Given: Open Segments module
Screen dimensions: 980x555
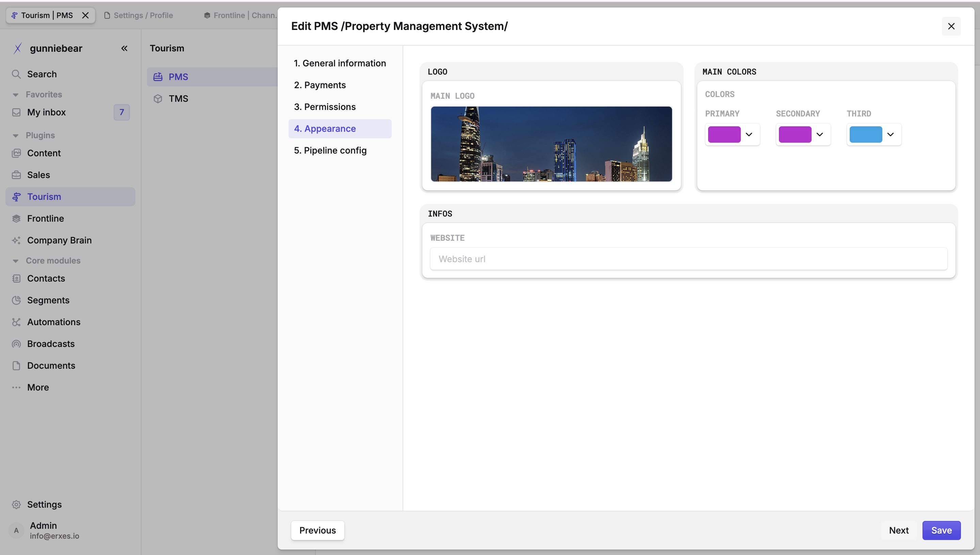Looking at the screenshot, I should pos(70,300).
